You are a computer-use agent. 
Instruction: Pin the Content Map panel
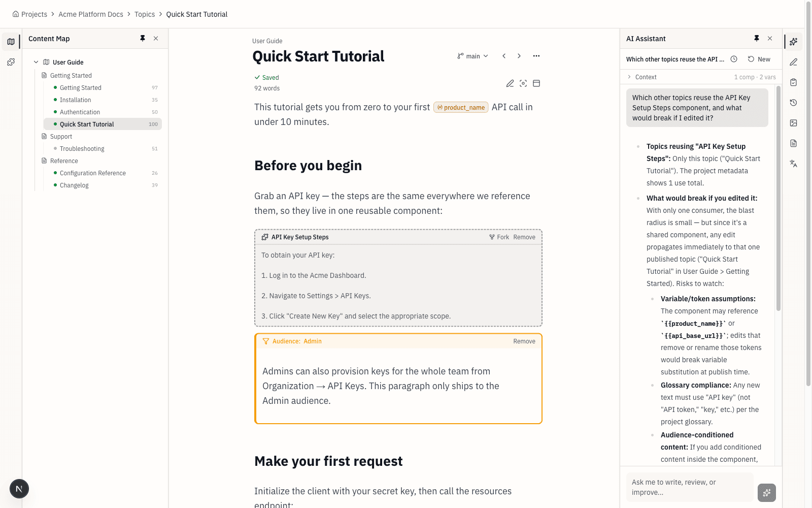point(143,39)
